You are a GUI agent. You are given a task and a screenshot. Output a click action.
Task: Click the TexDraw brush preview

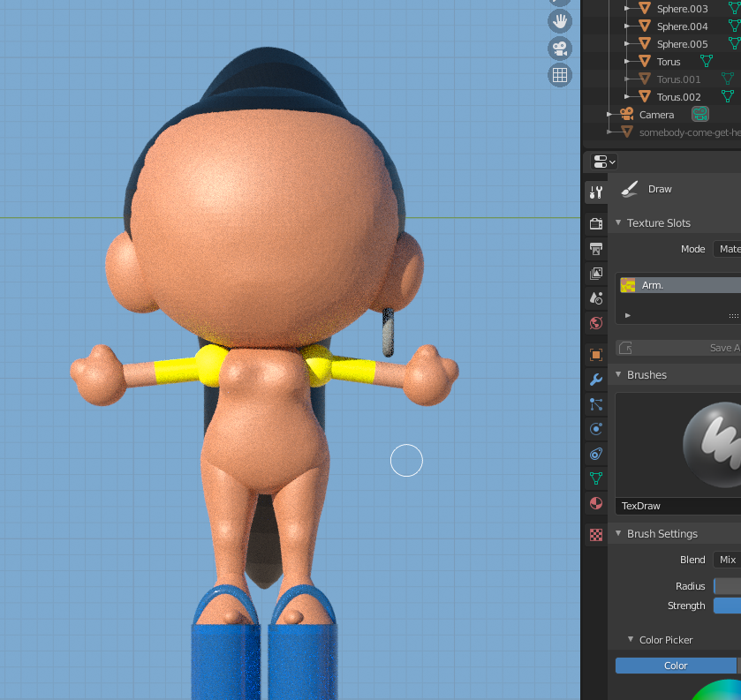click(x=678, y=446)
